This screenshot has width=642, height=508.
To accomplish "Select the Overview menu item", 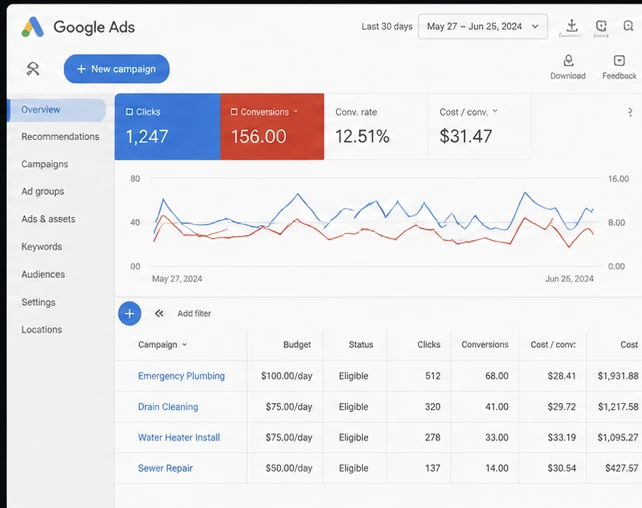I will 57,110.
